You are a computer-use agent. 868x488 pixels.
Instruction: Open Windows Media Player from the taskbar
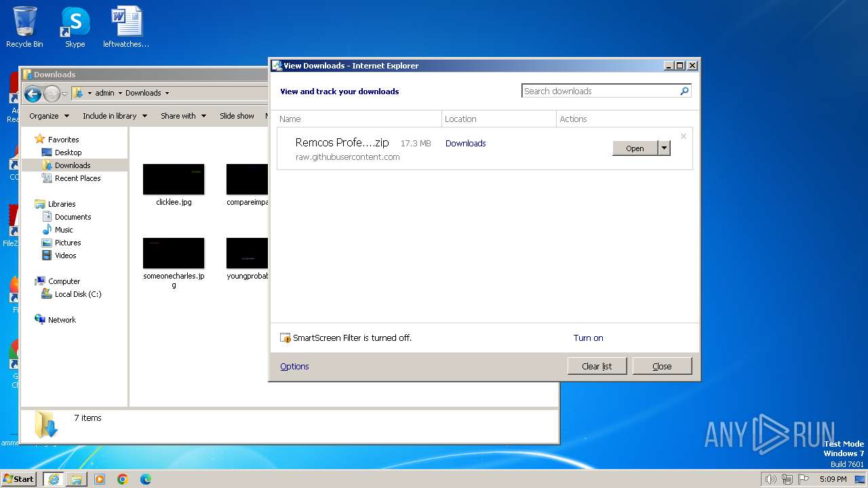pyautogui.click(x=99, y=479)
